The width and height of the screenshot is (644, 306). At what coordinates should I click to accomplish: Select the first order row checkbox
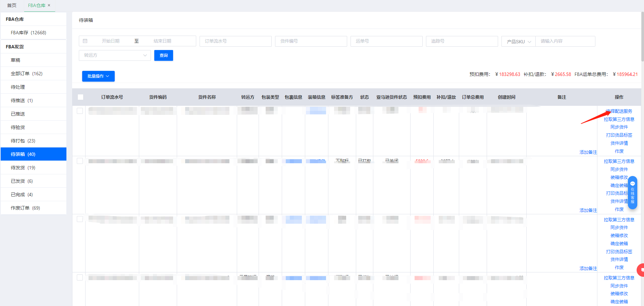(80, 111)
